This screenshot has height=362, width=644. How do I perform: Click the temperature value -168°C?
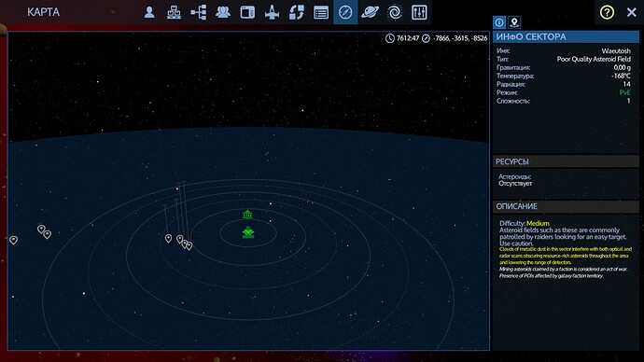pyautogui.click(x=621, y=76)
